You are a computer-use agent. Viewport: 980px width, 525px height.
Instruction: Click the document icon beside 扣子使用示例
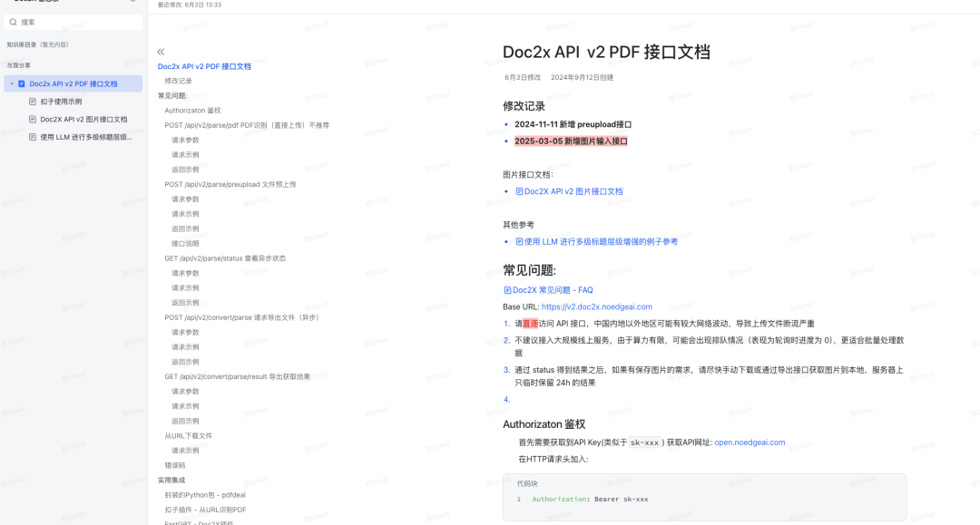(33, 102)
